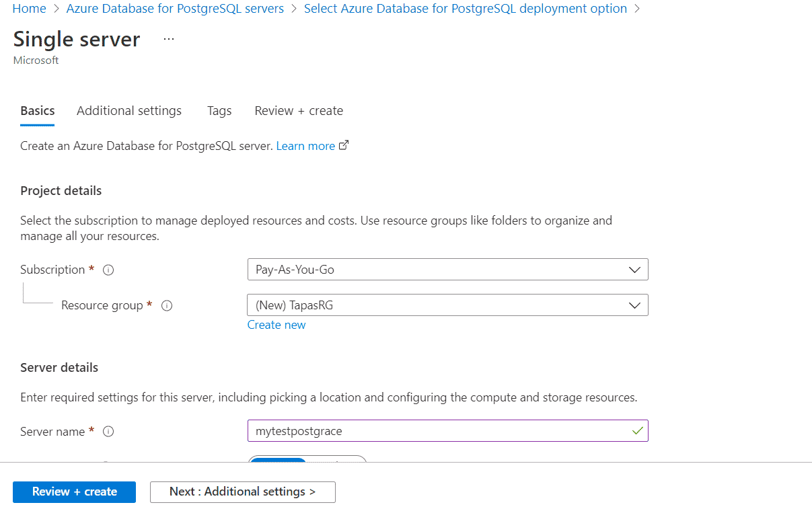Click the external link icon next to Learn more
Viewport: 812px width, 509px height.
(344, 145)
